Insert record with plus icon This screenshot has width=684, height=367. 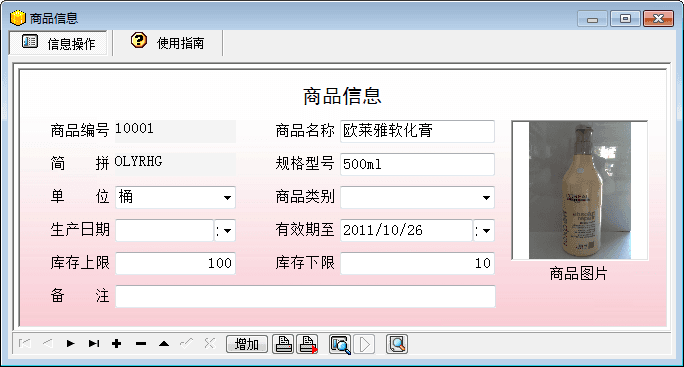(116, 344)
